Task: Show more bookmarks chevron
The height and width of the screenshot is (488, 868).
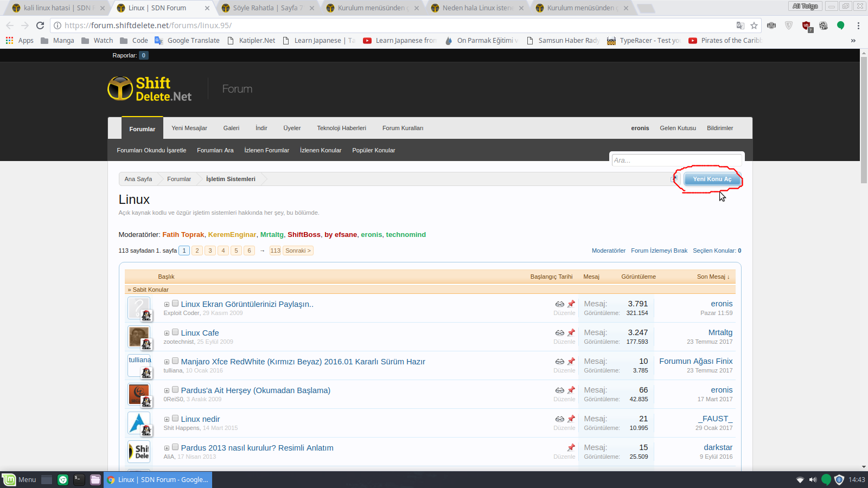Action: pos(853,41)
